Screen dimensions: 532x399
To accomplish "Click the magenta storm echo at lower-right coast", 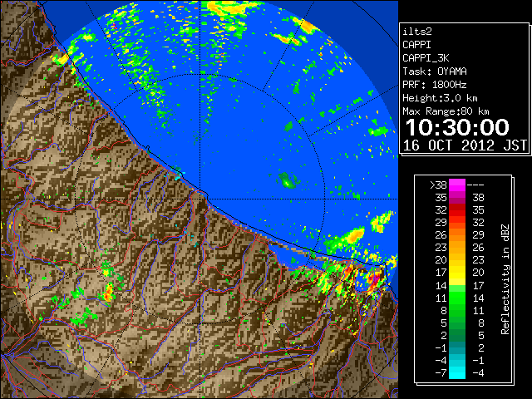I will click(375, 279).
